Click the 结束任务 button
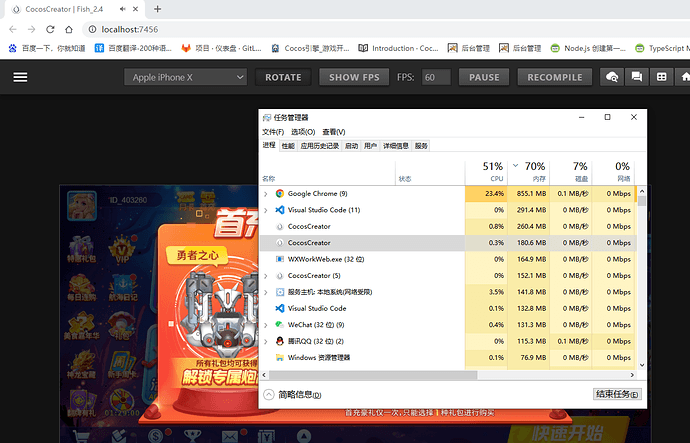Screen dimensions: 690x443 pyautogui.click(x=617, y=394)
